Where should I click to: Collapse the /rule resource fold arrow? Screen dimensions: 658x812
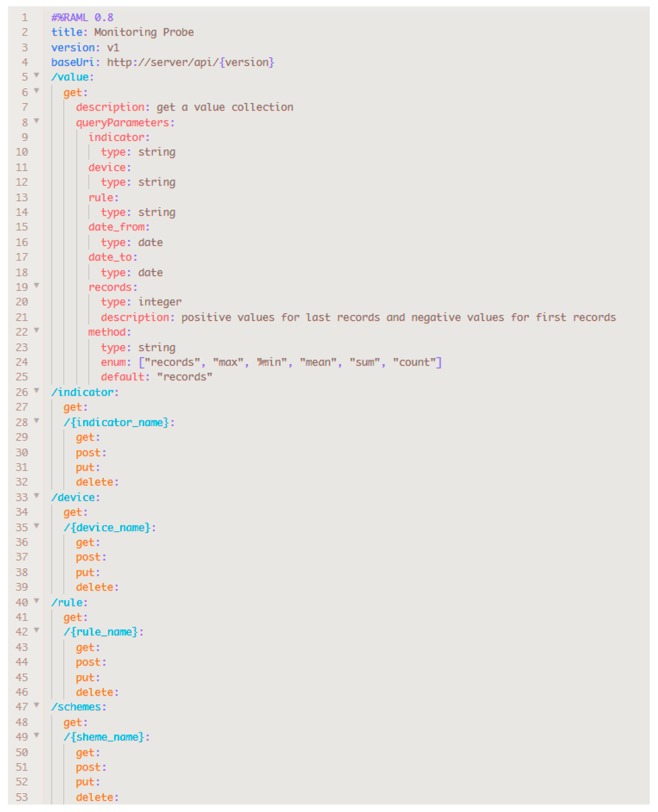tap(37, 601)
